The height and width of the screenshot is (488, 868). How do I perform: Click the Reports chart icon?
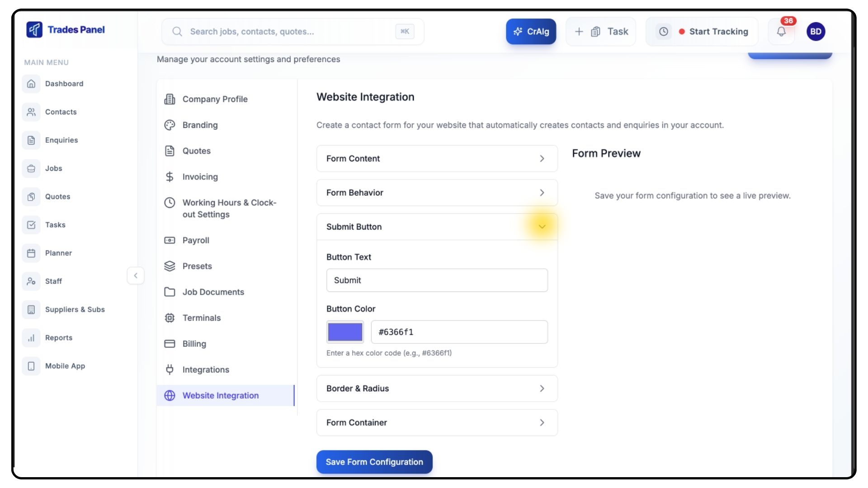(31, 338)
